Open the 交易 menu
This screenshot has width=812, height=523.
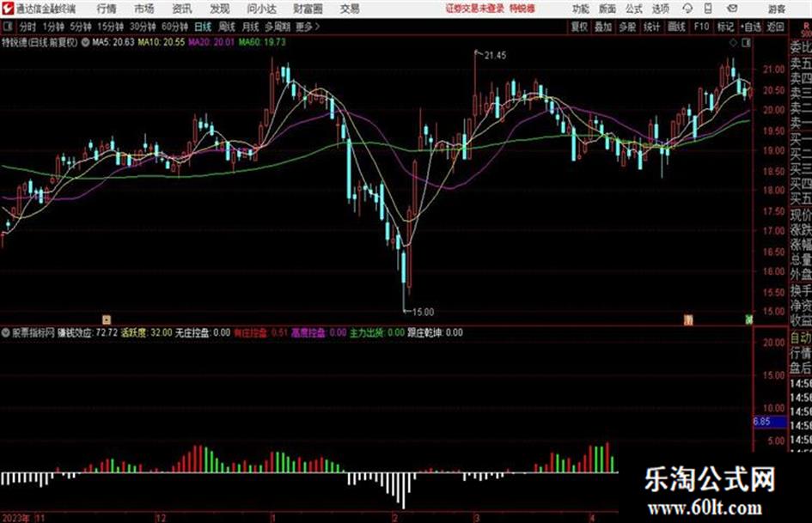coord(350,9)
